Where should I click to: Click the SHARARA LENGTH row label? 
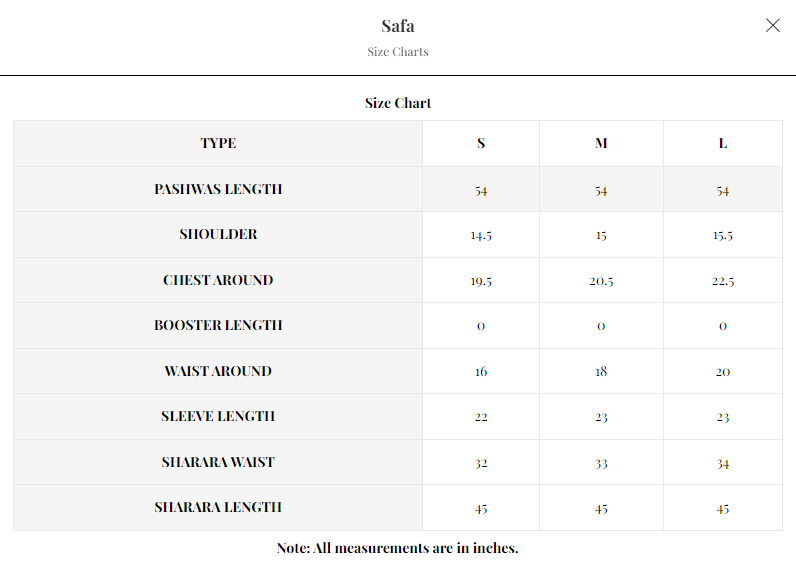point(218,507)
